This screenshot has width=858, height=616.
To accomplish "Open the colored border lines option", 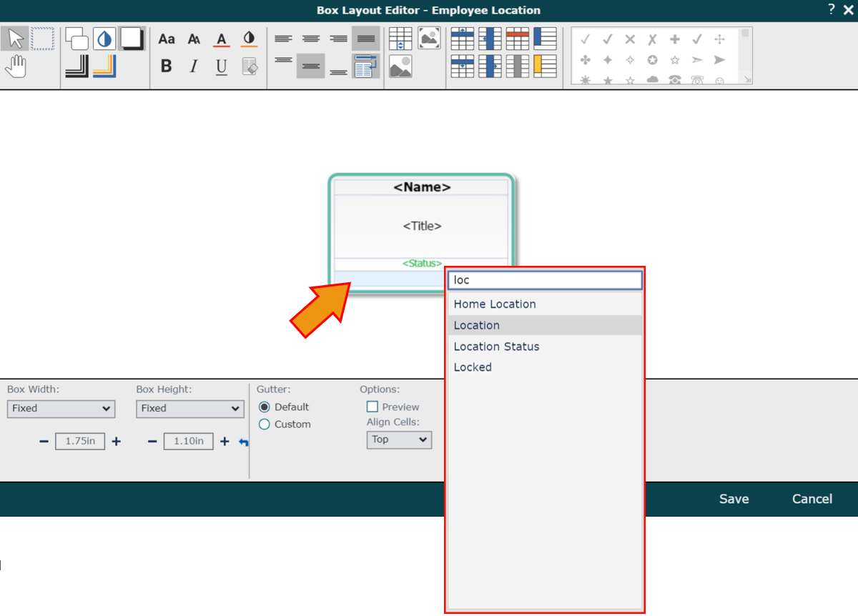I will click(104, 66).
